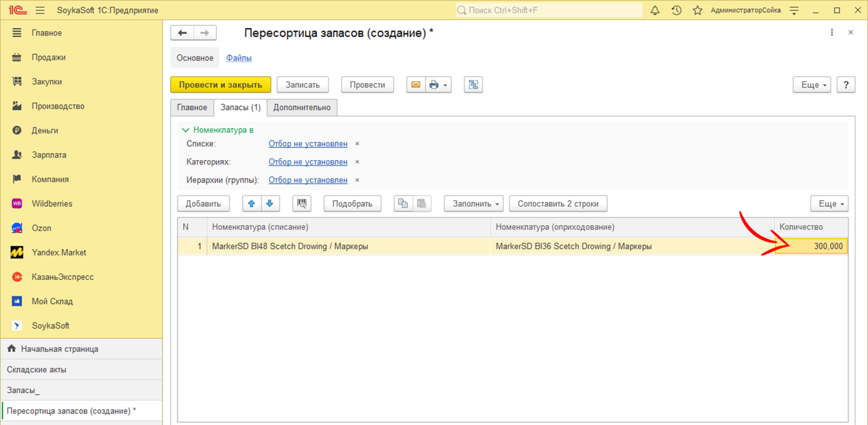
Task: Expand the Заполнить dropdown button
Action: (476, 204)
